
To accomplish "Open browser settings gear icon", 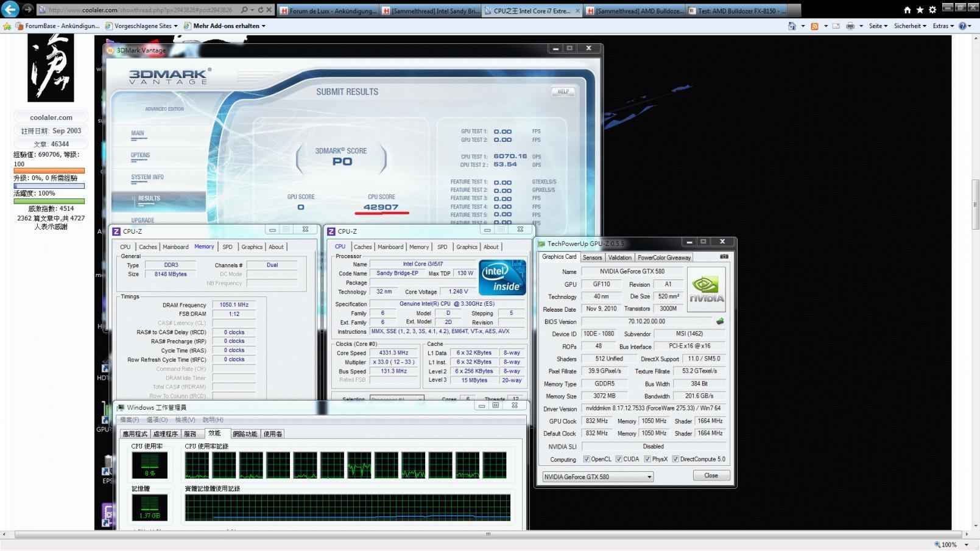I will click(932, 10).
